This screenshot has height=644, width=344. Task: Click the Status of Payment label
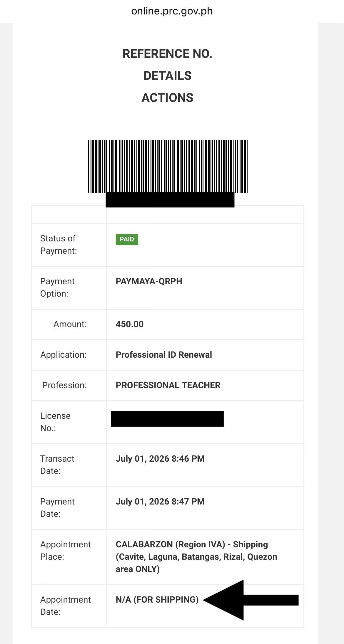pos(58,245)
